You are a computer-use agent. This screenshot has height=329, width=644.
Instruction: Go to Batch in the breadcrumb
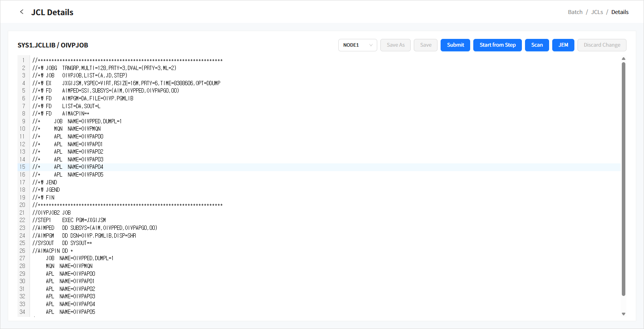click(x=575, y=12)
